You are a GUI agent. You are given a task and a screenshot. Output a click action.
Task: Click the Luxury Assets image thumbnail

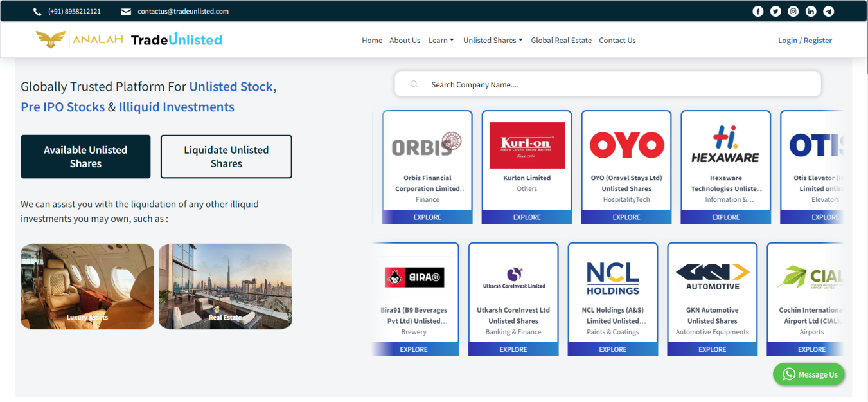pyautogui.click(x=87, y=286)
